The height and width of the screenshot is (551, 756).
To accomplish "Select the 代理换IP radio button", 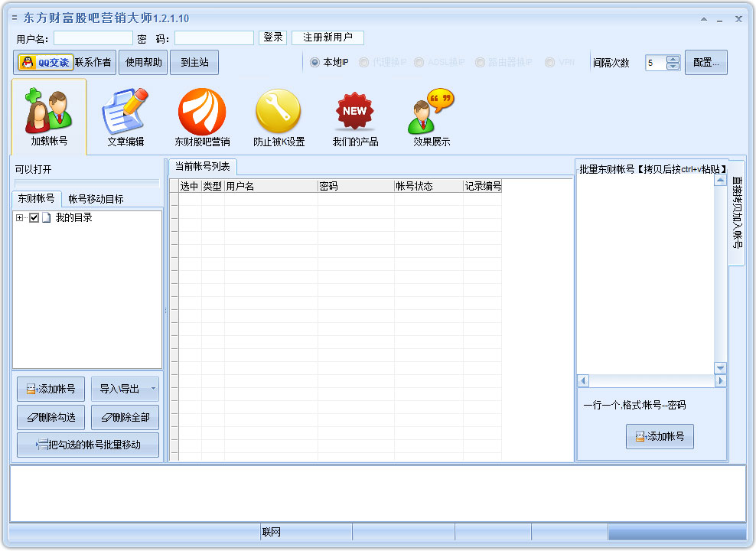I will point(363,62).
